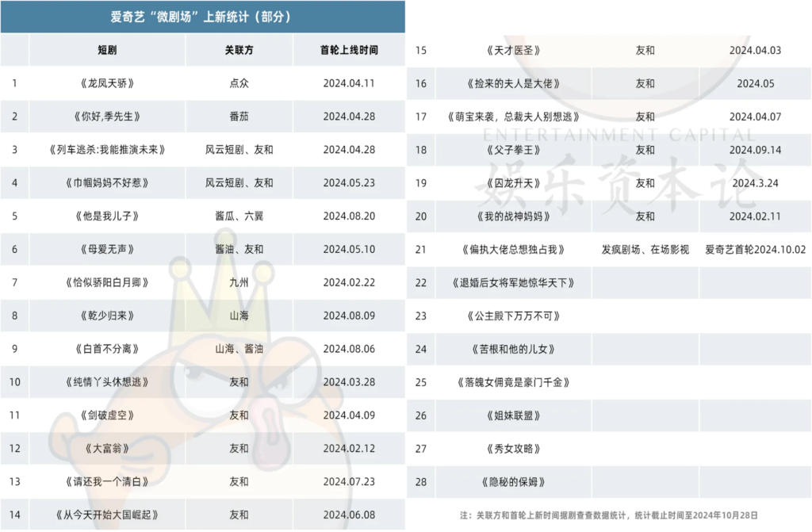Click the drama title 《姐妹联盟》

513,415
